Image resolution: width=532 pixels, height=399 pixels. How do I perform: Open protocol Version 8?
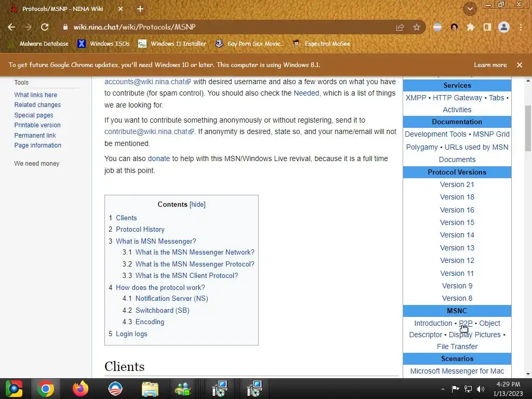point(457,298)
